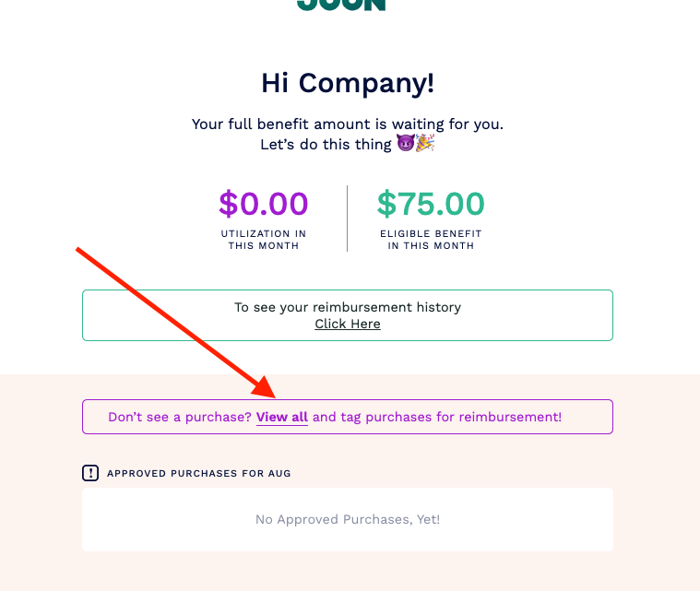Click the JOON logo at top

341,5
